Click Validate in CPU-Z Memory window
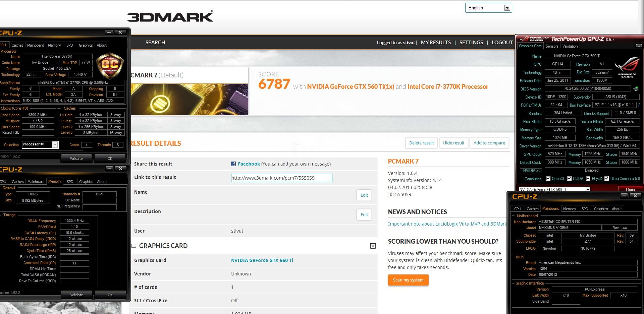The width and height of the screenshot is (644, 314). [76, 295]
